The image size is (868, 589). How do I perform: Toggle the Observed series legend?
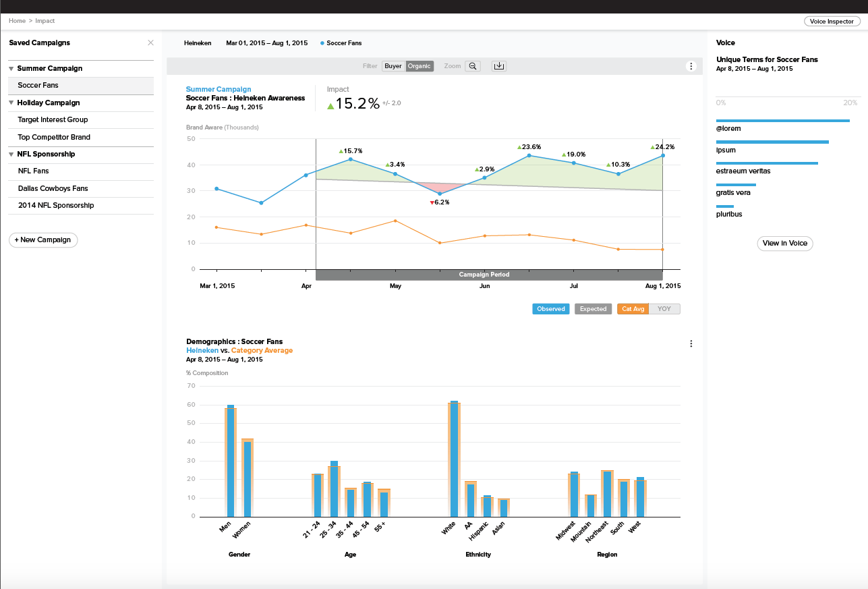(551, 309)
